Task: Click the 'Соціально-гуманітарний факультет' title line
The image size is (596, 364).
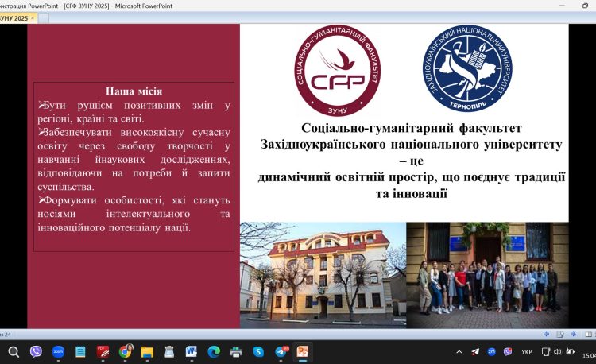Action: coord(412,129)
